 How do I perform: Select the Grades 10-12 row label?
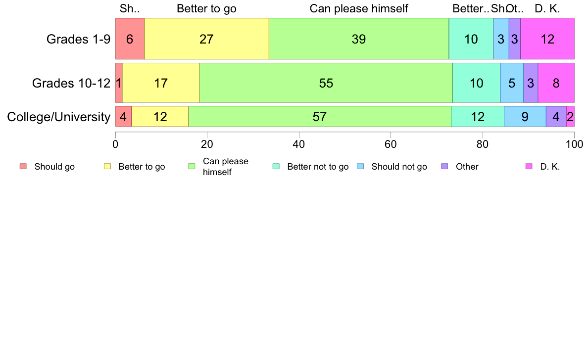[71, 83]
